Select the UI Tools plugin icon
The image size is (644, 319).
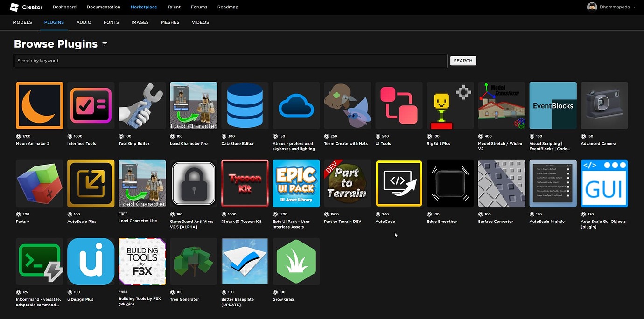point(399,105)
